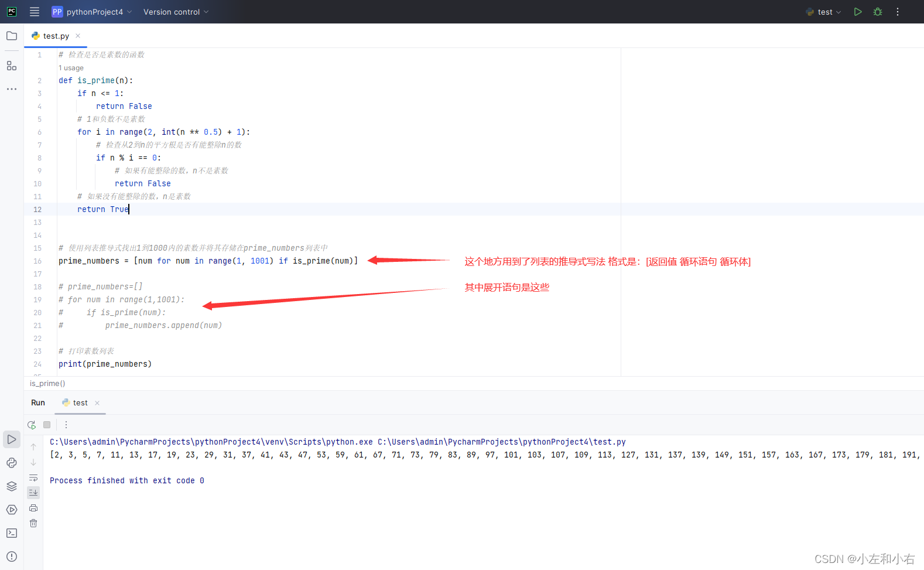Image resolution: width=924 pixels, height=570 pixels.
Task: Debug the test configuration
Action: 878,12
